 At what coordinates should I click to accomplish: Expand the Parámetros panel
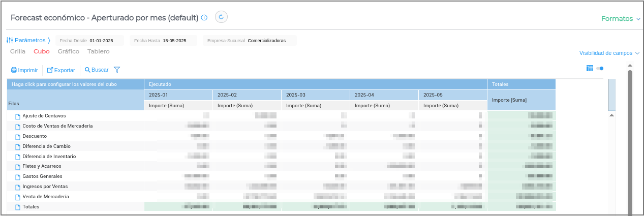pos(28,40)
